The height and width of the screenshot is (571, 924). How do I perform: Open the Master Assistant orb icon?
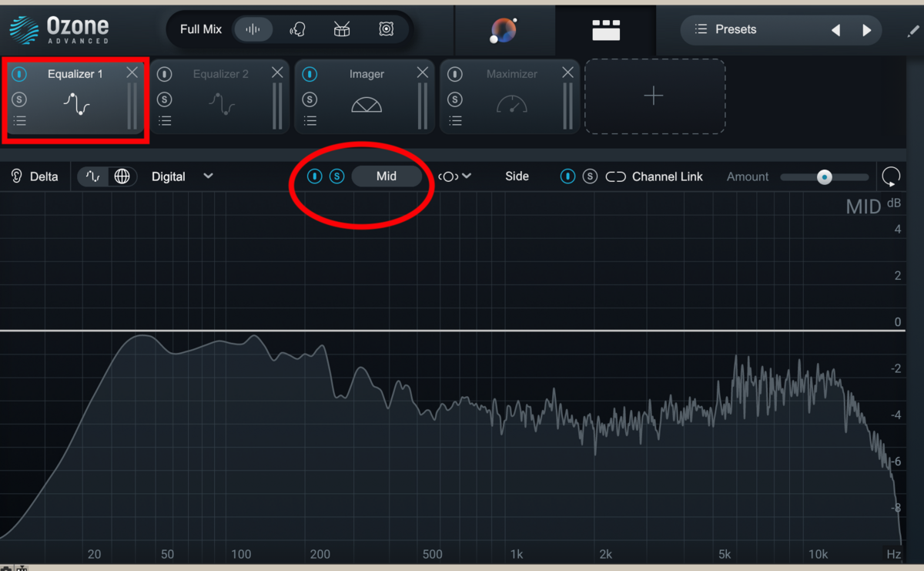pyautogui.click(x=504, y=30)
